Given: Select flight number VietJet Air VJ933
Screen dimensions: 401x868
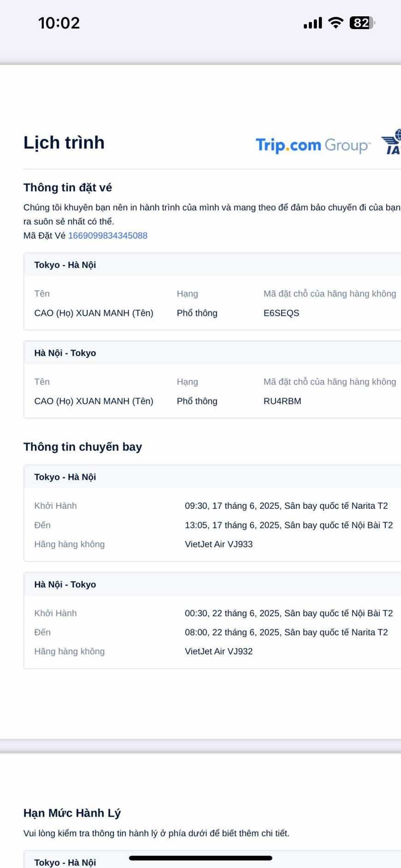Looking at the screenshot, I should pyautogui.click(x=218, y=544).
